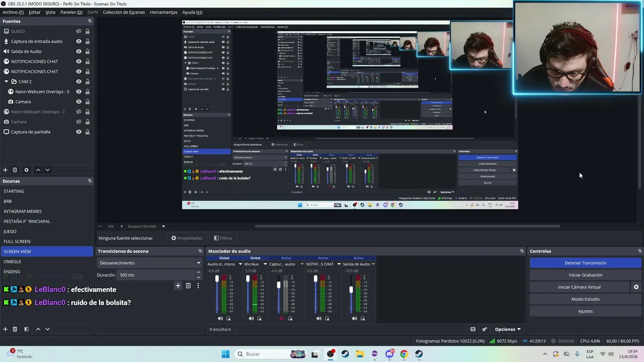Undock the Fuentes panel
Viewport: 644px width, 362px height.
90,21
